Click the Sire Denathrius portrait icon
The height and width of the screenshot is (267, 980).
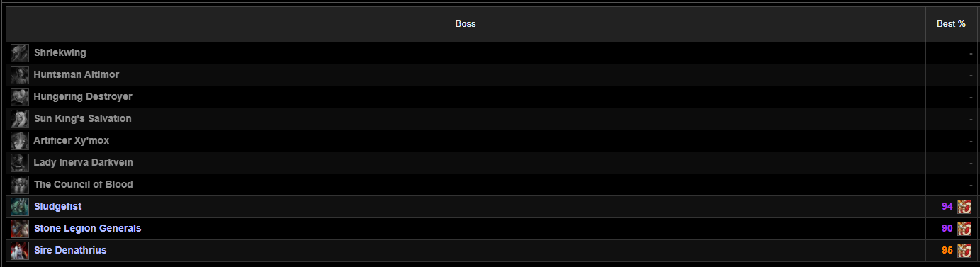20,251
